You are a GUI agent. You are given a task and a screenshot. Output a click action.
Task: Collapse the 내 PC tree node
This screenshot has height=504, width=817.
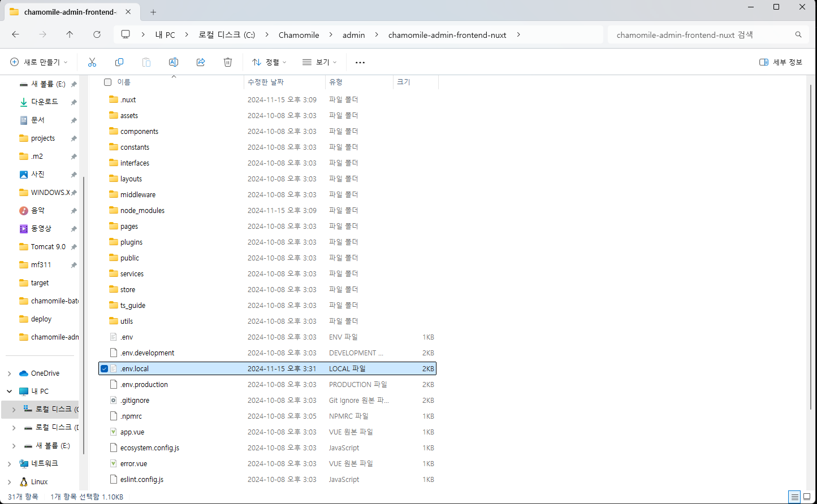[10, 391]
